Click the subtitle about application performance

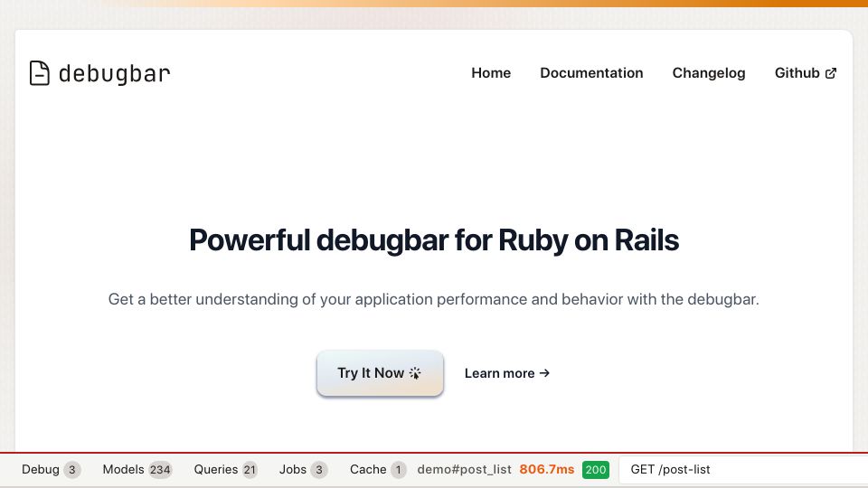pos(433,299)
